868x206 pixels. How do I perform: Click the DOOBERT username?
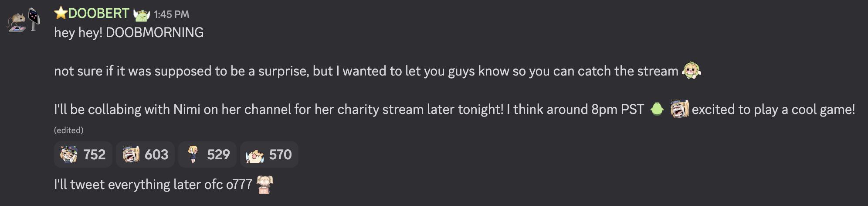click(x=98, y=14)
